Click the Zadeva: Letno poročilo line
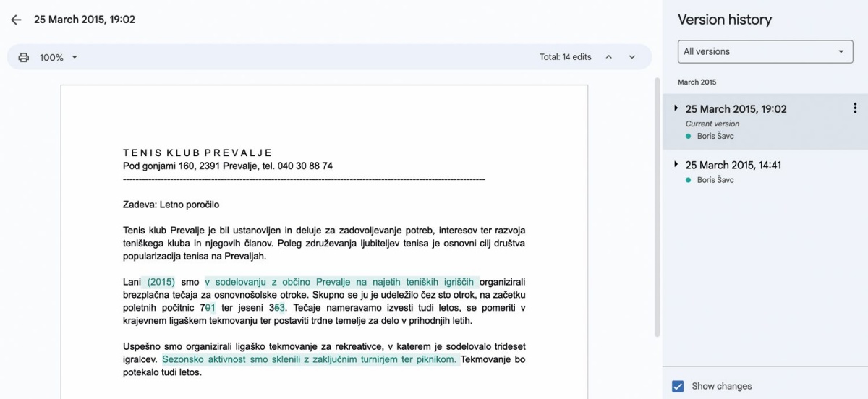This screenshot has width=868, height=399. point(171,205)
